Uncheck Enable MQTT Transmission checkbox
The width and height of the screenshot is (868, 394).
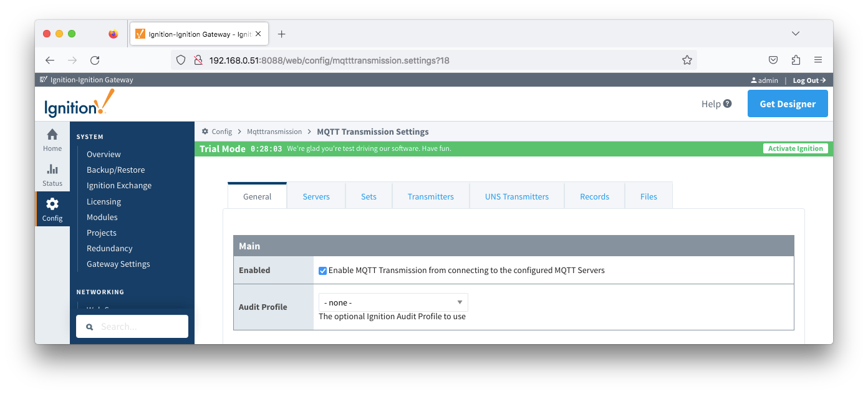click(x=322, y=271)
